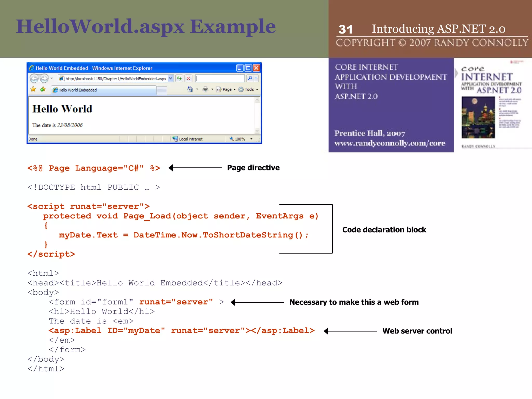Click the 'Web server control' label
The image size is (532, 399).
click(x=417, y=331)
